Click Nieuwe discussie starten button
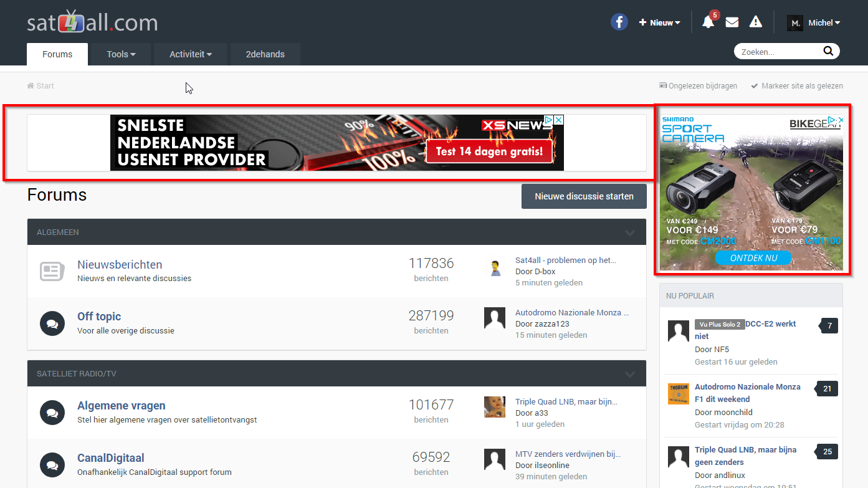Viewport: 868px width, 488px height. coord(584,196)
